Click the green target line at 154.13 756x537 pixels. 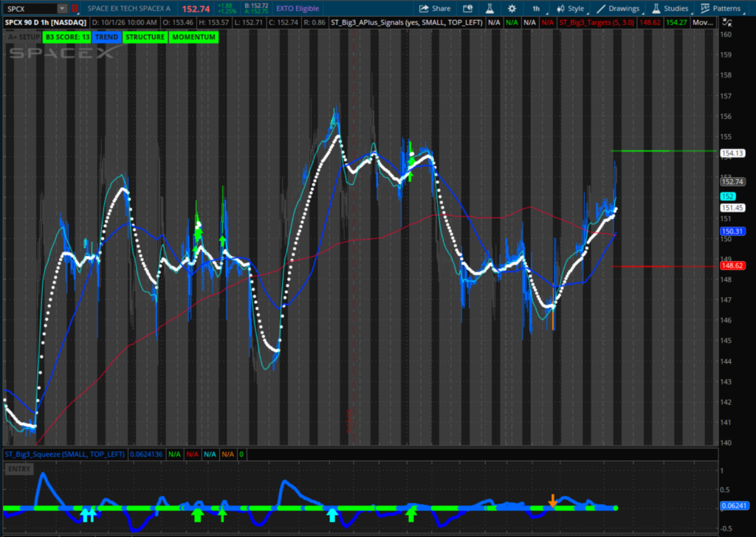[664, 151]
